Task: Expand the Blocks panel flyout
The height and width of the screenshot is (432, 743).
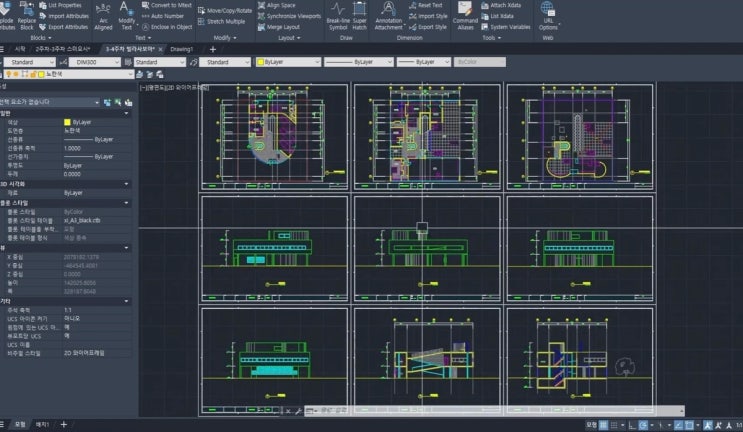Action: pos(41,38)
